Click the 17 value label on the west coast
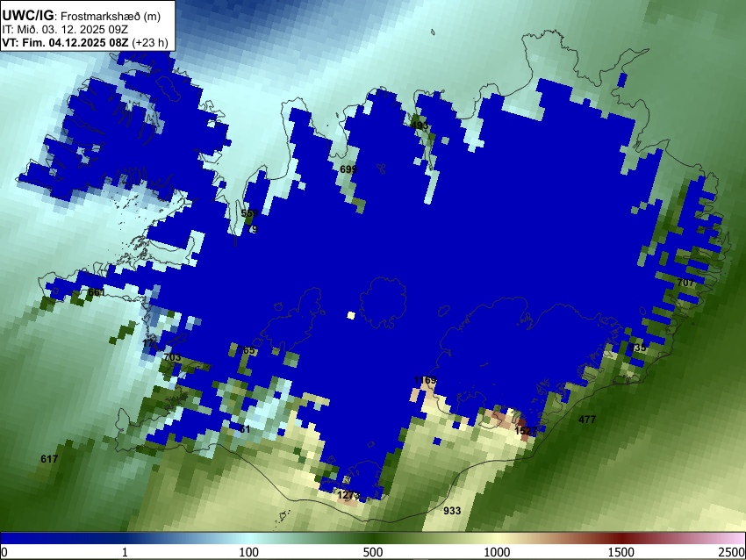This screenshot has height=560, width=746. tap(148, 343)
